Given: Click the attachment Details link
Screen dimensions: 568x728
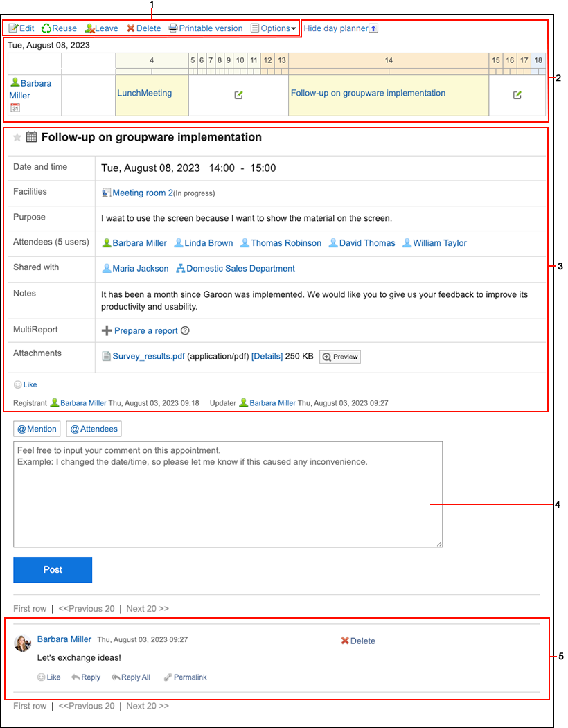Looking at the screenshot, I should (267, 356).
